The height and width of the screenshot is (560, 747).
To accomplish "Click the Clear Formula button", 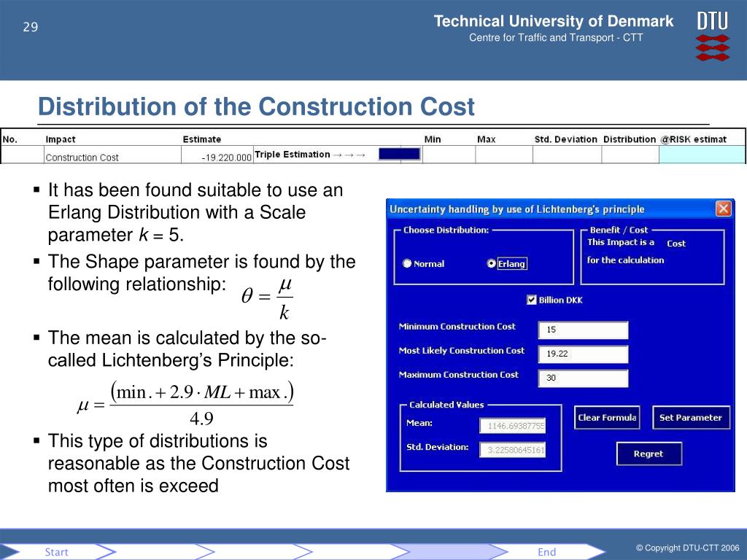I will 607,418.
